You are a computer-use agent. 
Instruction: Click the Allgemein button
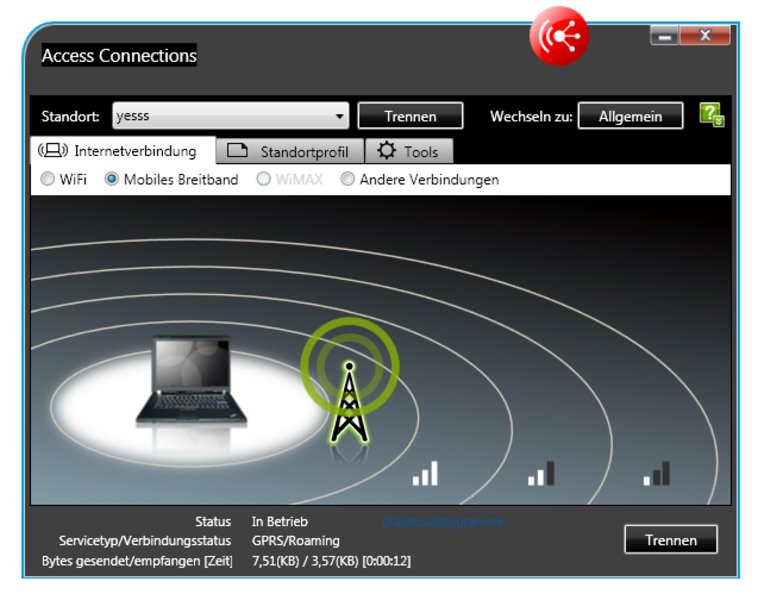630,116
